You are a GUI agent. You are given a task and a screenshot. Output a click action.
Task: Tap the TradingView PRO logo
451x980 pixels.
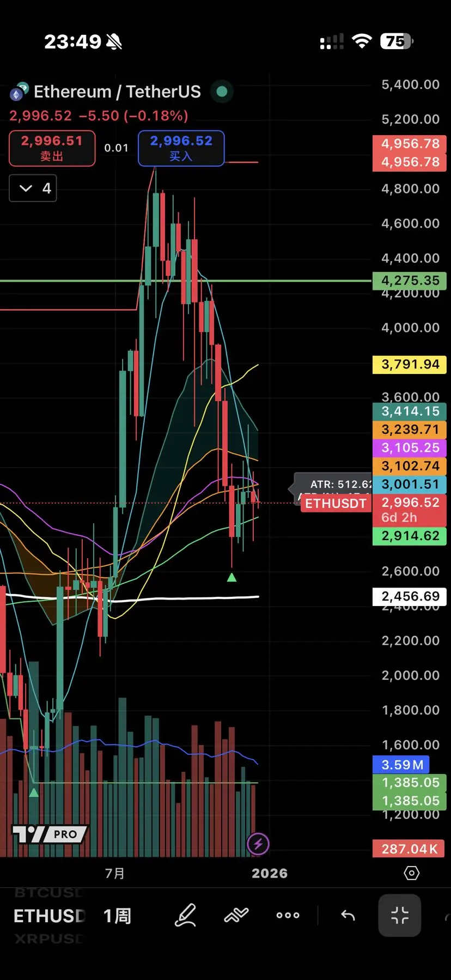(x=50, y=834)
